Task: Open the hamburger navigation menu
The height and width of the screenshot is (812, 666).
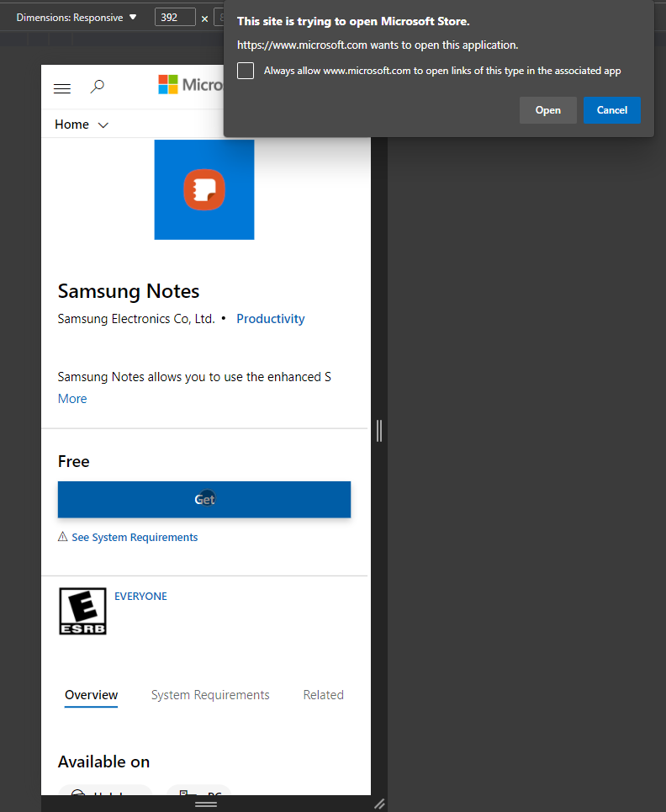Action: [x=62, y=88]
